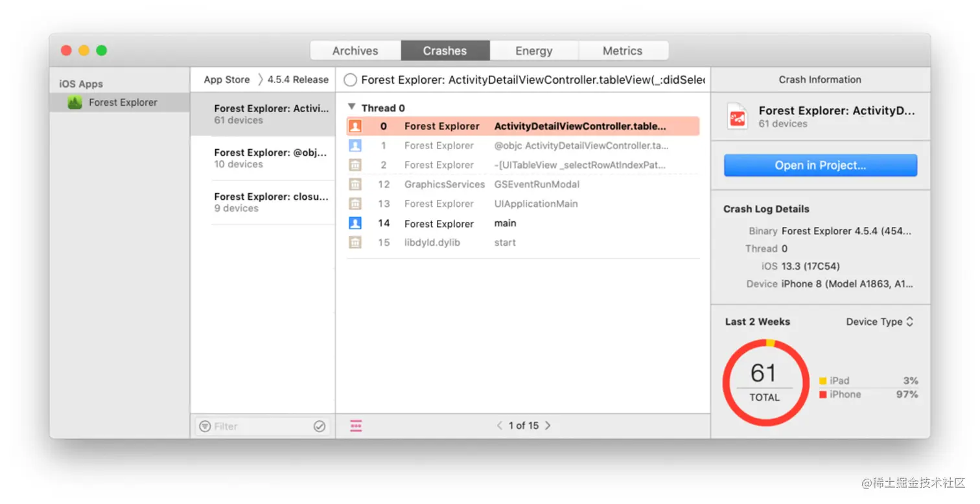
Task: Click frame 14 main person icon
Action: pos(355,223)
